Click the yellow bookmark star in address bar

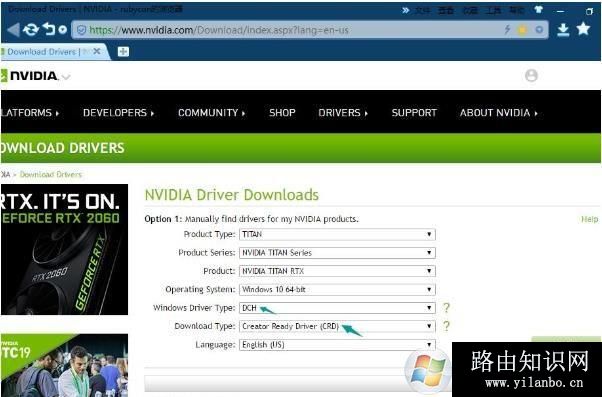tap(523, 30)
